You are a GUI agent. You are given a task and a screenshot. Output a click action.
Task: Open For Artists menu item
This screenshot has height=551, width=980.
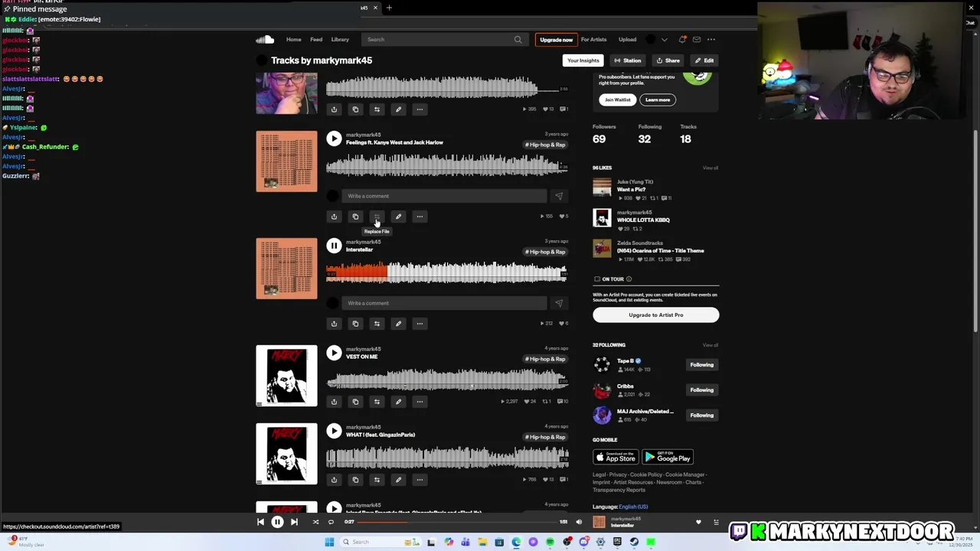tap(593, 40)
